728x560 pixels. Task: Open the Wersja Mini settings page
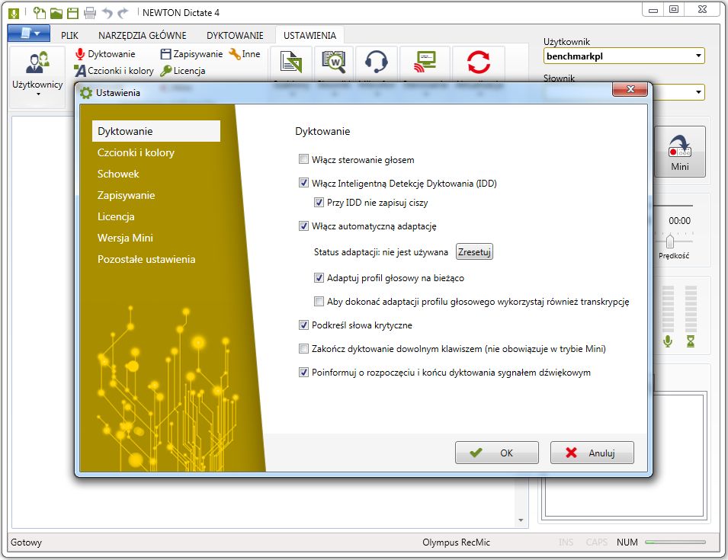click(x=125, y=238)
